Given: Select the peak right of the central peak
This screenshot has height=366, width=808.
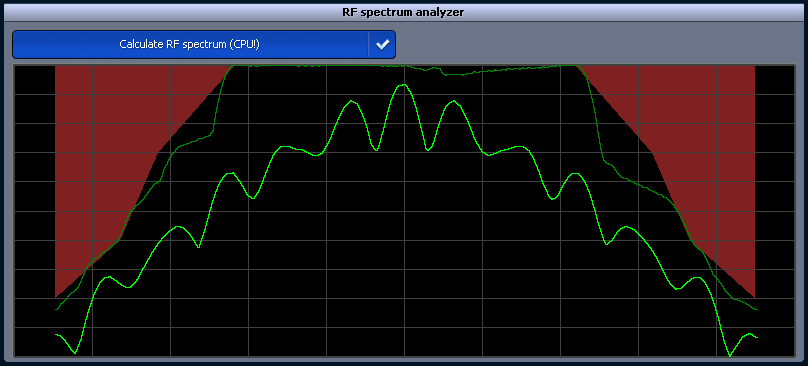Looking at the screenshot, I should click(453, 102).
